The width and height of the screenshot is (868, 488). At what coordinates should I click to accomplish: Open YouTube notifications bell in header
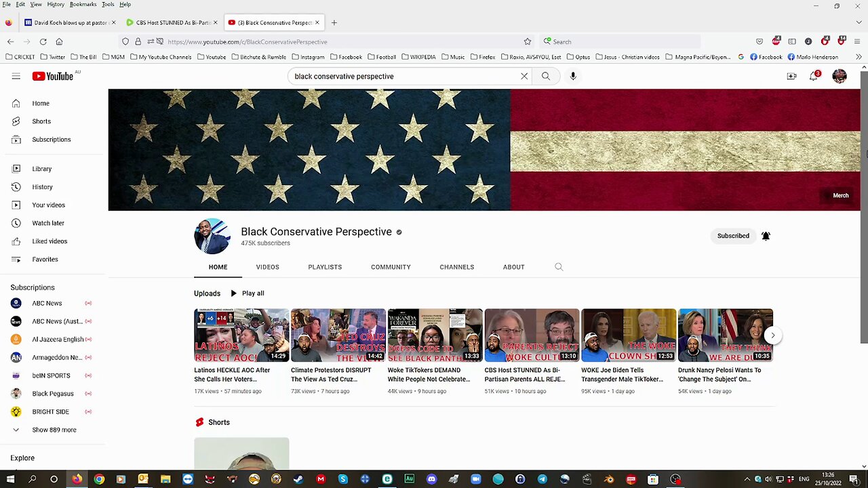click(814, 76)
